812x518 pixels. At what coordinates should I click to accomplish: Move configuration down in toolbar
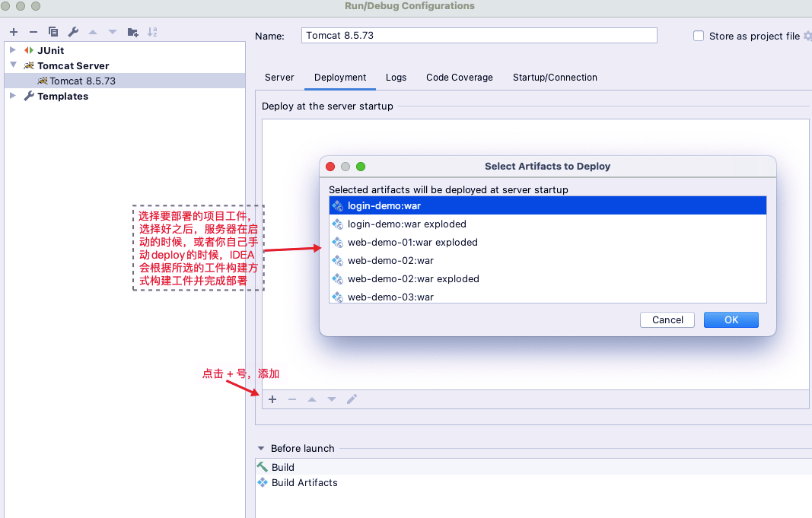[113, 32]
